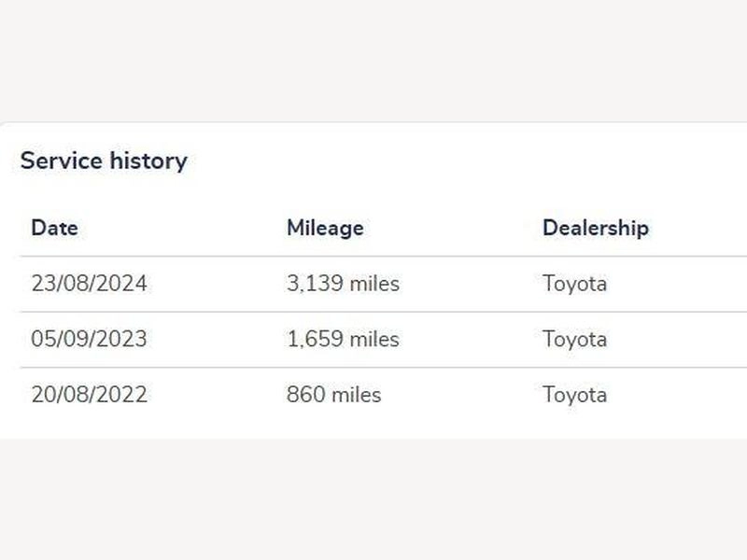This screenshot has width=747, height=560.
Task: Select the Dealership column header
Action: (596, 228)
